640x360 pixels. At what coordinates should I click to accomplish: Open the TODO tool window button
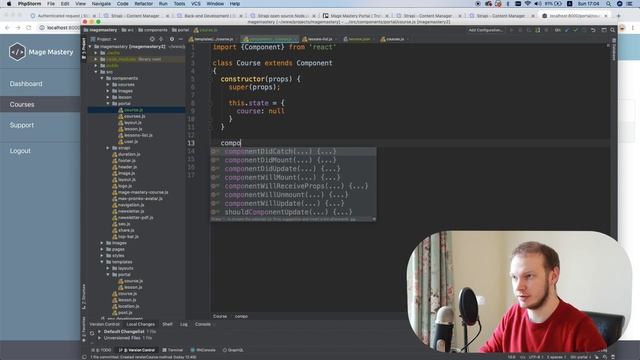(x=101, y=350)
